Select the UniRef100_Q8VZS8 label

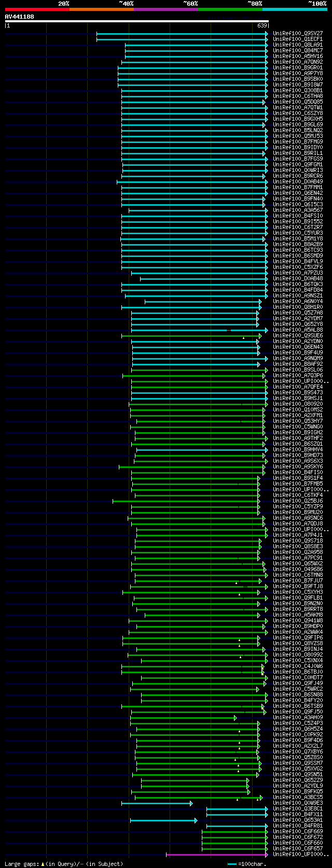click(298, 643)
